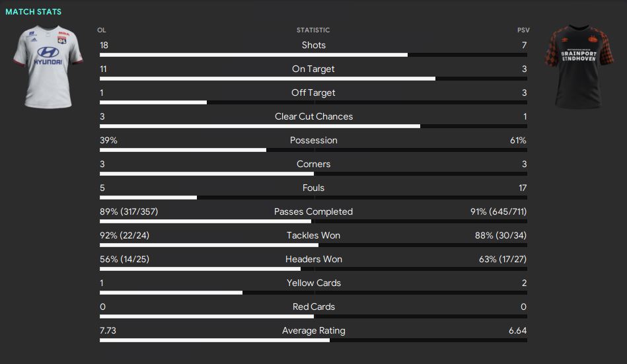Click the Headers Won label

point(313,259)
